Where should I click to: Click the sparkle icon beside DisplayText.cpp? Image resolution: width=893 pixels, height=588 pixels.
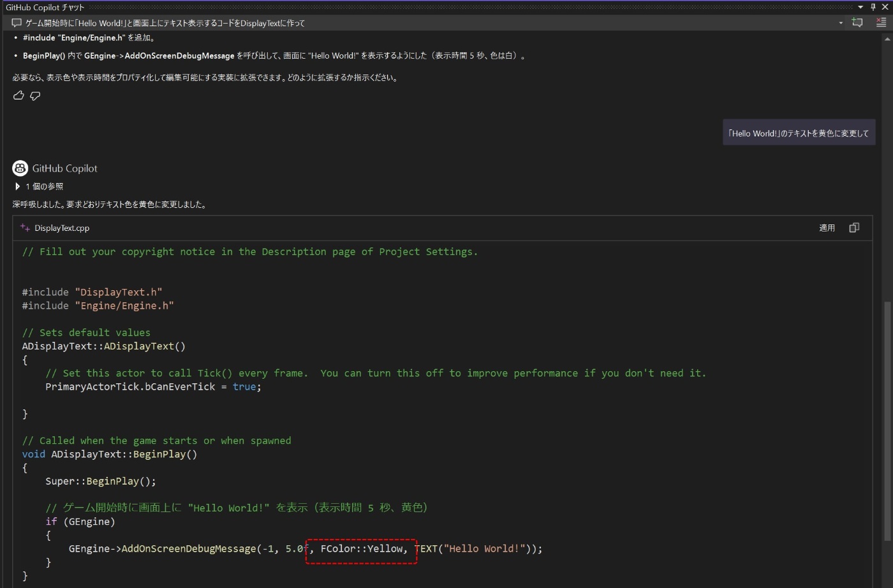coord(24,227)
